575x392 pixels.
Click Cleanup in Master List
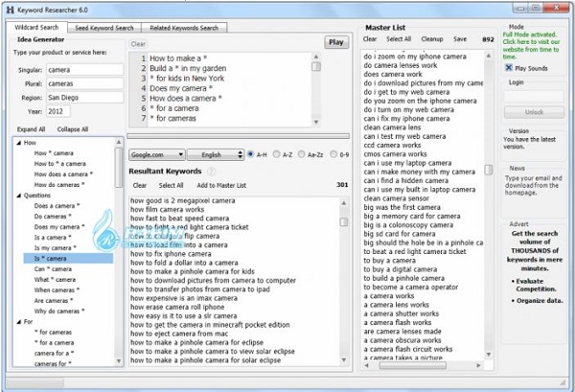pyautogui.click(x=432, y=39)
